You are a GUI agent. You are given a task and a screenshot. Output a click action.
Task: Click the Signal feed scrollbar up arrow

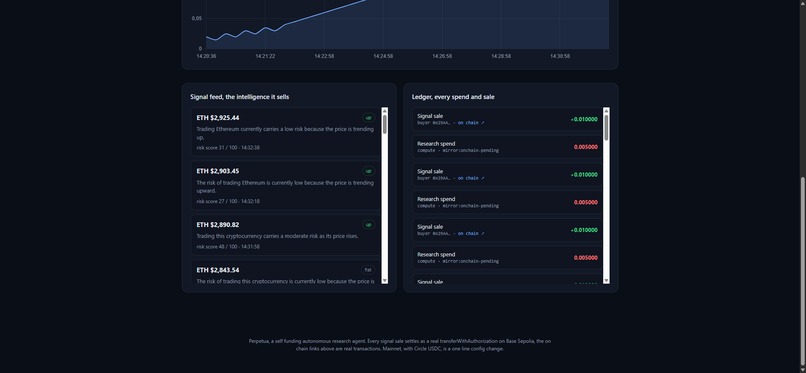(x=384, y=110)
